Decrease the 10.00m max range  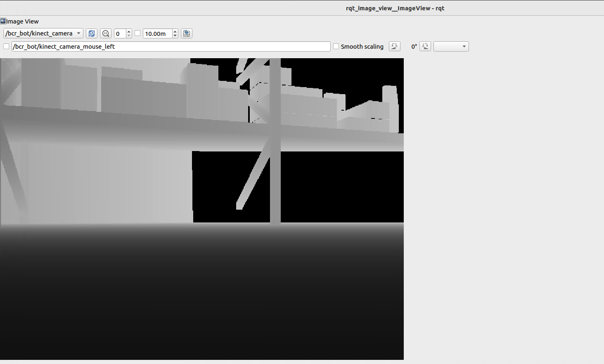tap(175, 36)
